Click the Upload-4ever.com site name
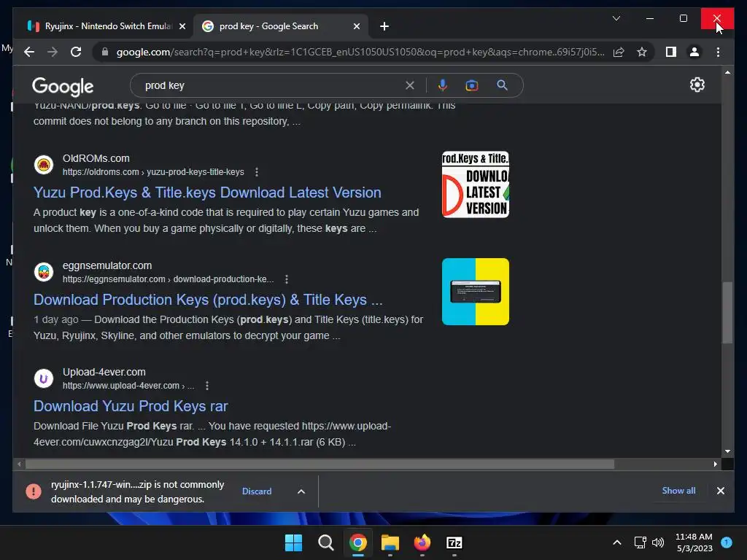The height and width of the screenshot is (560, 747). [x=104, y=372]
